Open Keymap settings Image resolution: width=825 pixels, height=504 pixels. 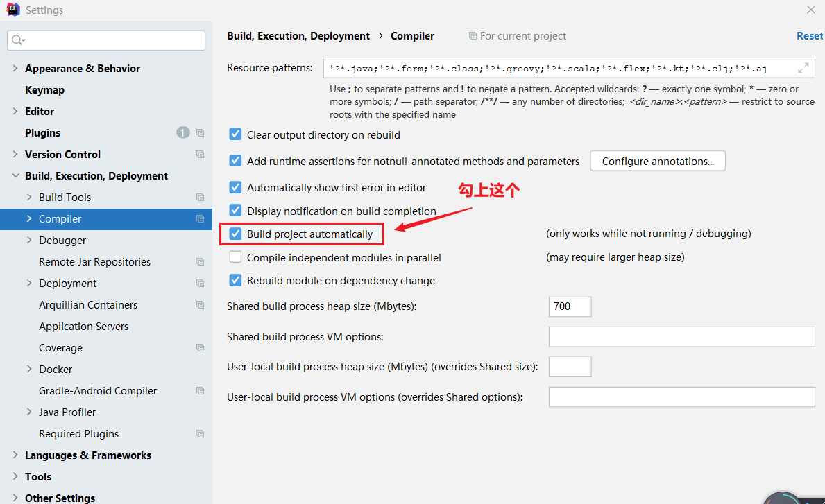coord(44,90)
